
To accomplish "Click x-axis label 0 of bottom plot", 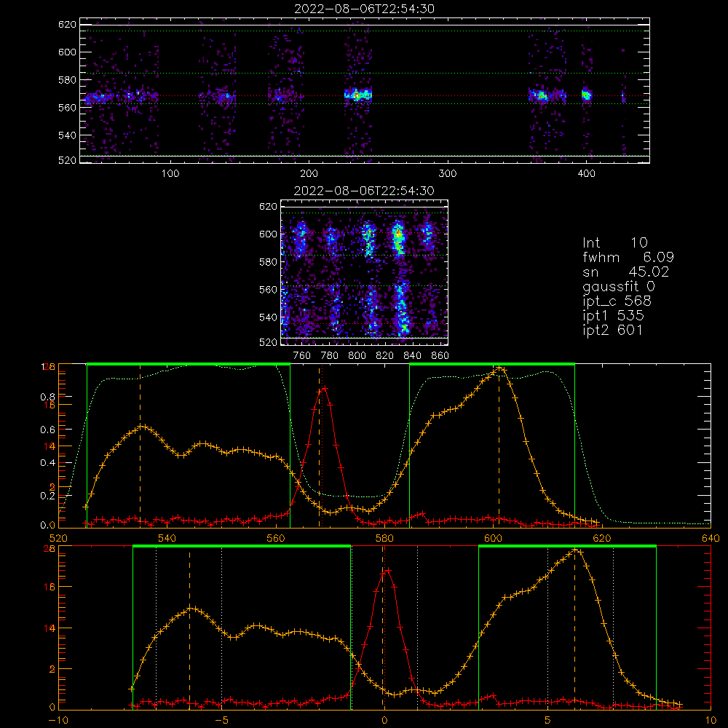I will pos(384,720).
